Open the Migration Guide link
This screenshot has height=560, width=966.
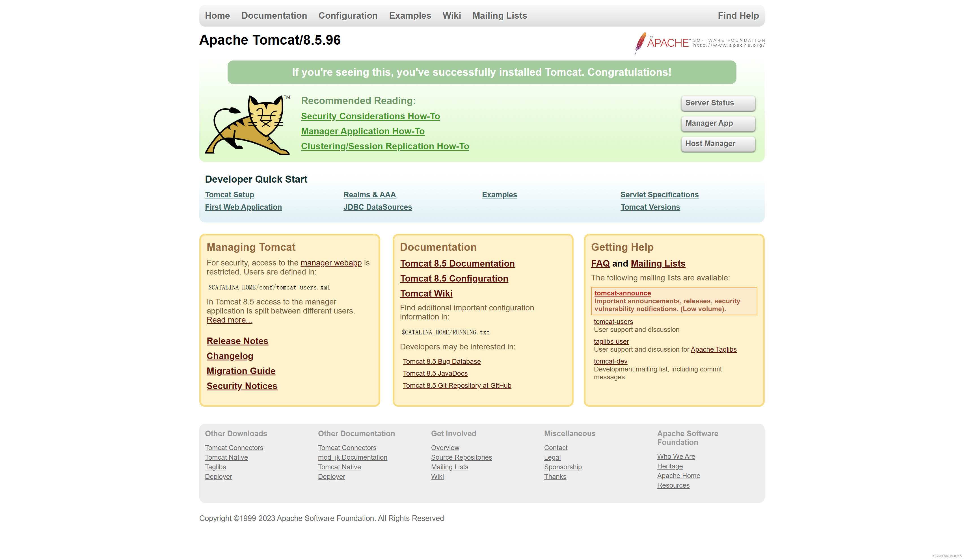click(241, 371)
